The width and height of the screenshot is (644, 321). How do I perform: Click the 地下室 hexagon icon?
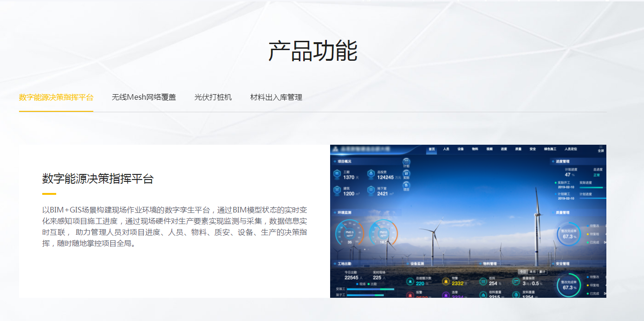point(371,191)
